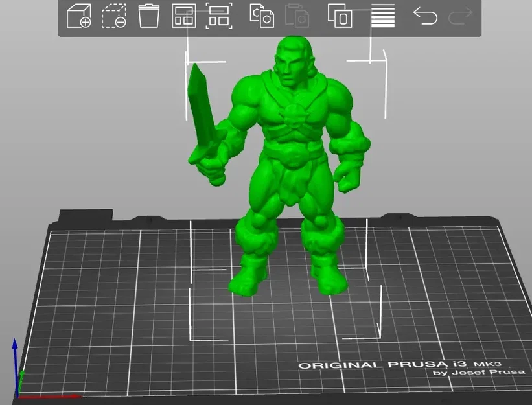Arrange objects on the bed

185,17
